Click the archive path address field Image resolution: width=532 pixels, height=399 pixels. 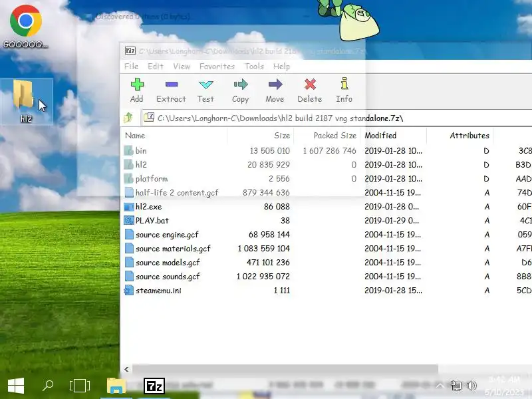336,118
